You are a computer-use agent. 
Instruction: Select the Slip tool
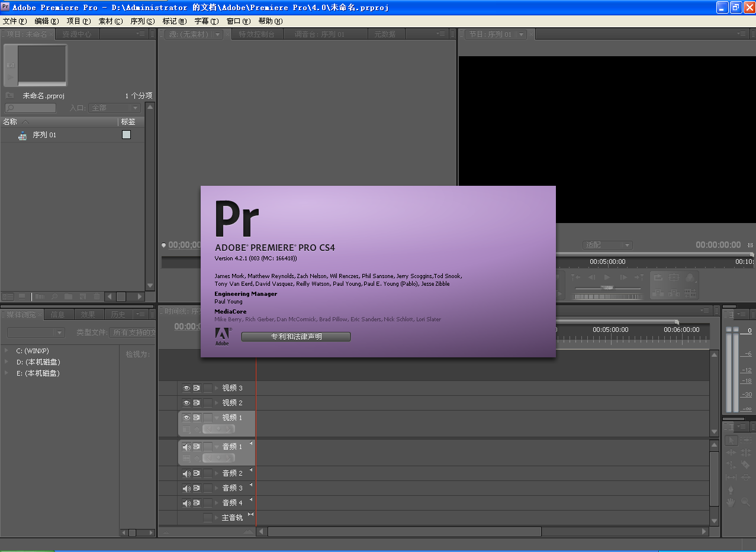point(731,477)
